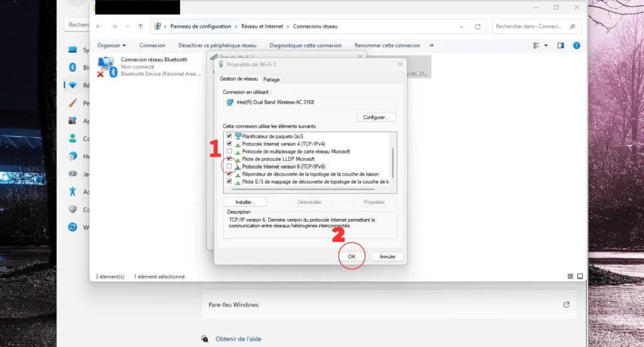Select Protocole Internet version 6 (TCP/IPv6) row text
Screen dimensions: 644x347
[284, 166]
